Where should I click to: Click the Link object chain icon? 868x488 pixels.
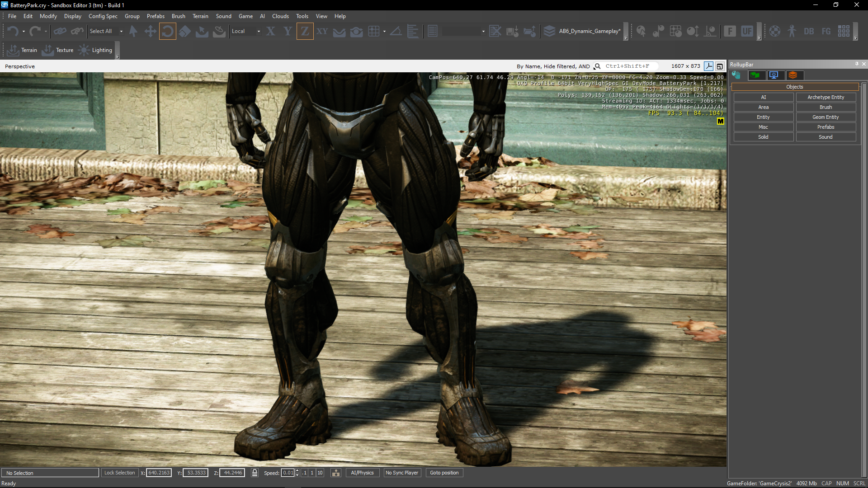60,31
